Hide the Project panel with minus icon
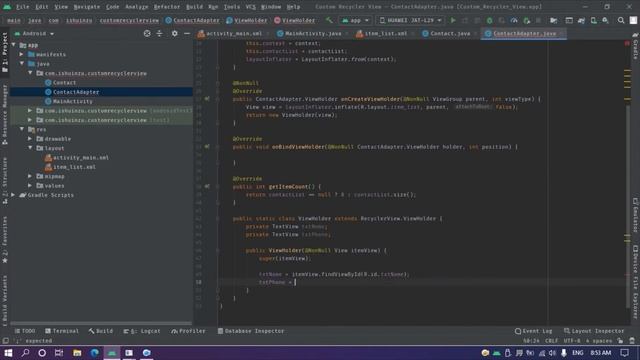Screen dimensions: 640x360 [x=187, y=33]
